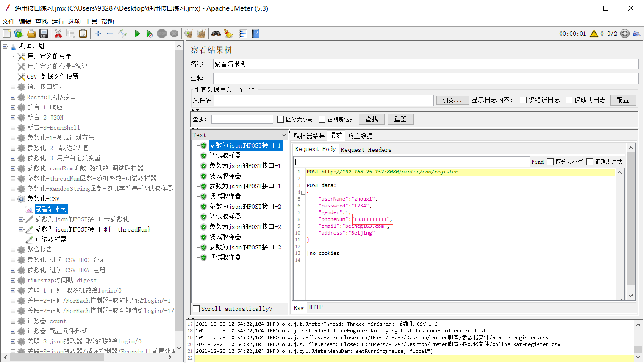Enable the 仅成功日志 checkbox
The image size is (644, 363).
tap(569, 100)
